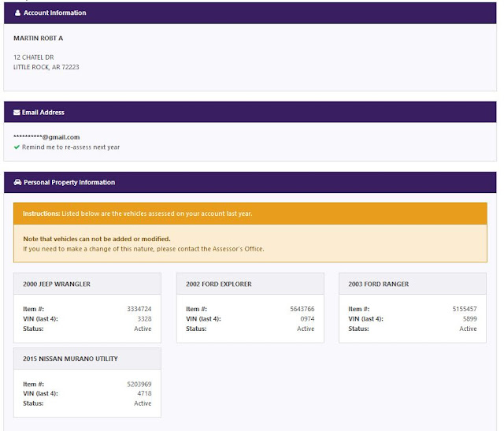
Task: Click the masked gmail.com email address
Action: 46,137
